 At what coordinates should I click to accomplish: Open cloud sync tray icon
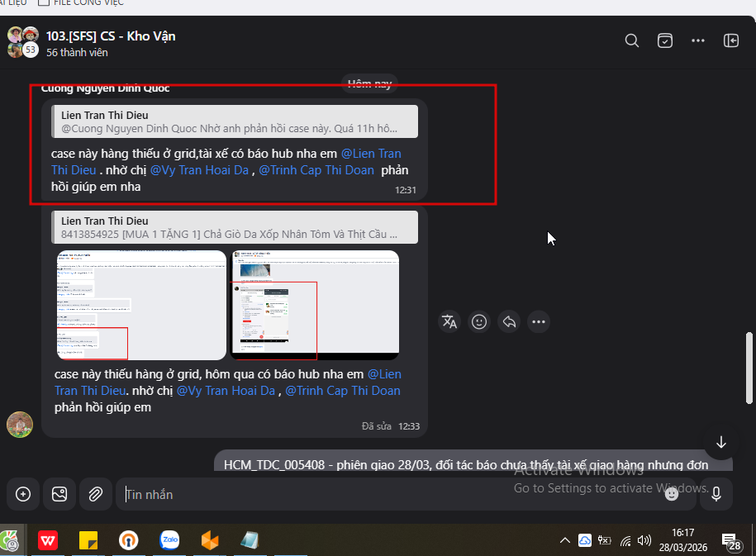[x=585, y=540]
